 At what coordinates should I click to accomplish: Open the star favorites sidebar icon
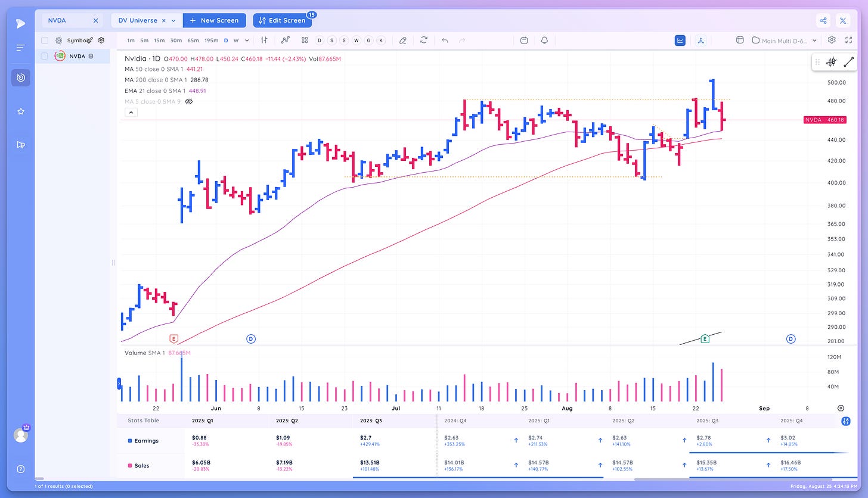(x=21, y=111)
